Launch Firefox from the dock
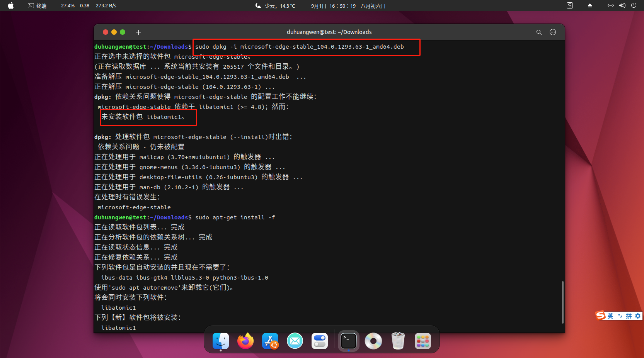 [x=245, y=341]
